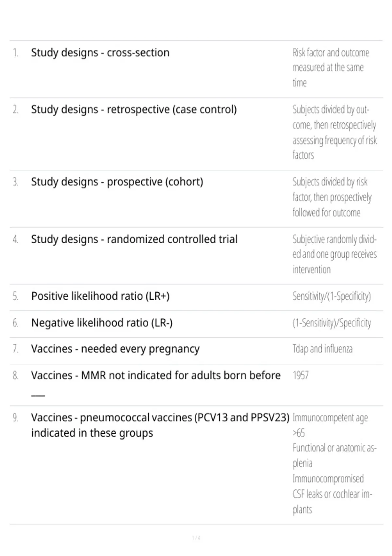The height and width of the screenshot is (556, 392).
Task: Select 'Study designs - prospective (cohort)' entry
Action: point(117,182)
